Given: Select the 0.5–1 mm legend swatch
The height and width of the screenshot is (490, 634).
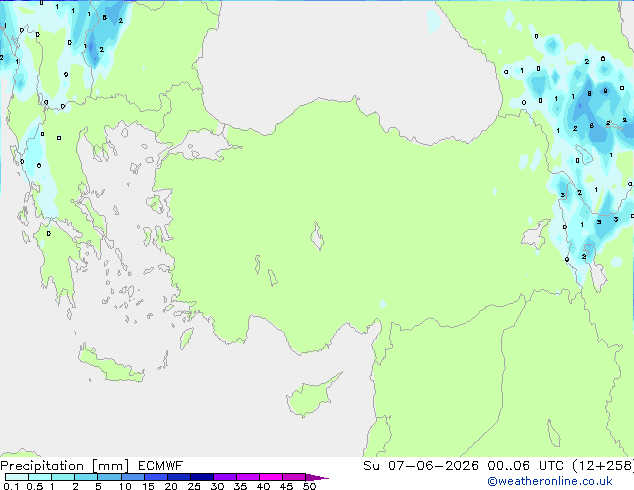Looking at the screenshot, I should [x=40, y=477].
